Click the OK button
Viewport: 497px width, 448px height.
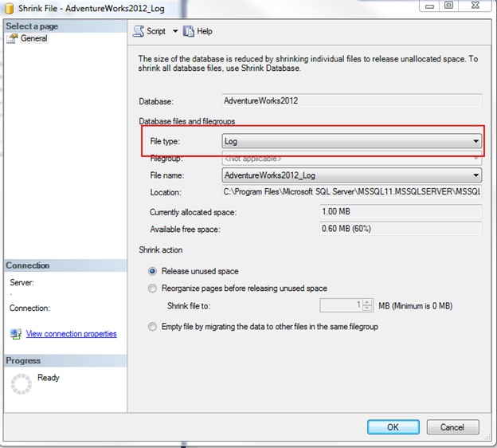(x=393, y=426)
